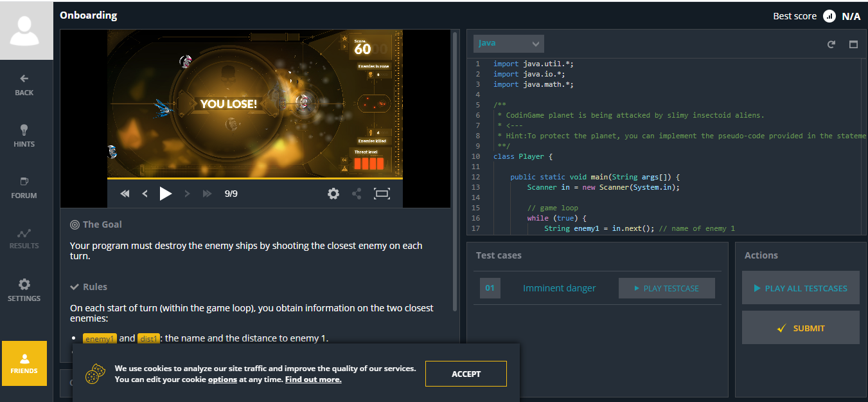Open the Find out more link
This screenshot has width=868, height=402.
(x=313, y=379)
